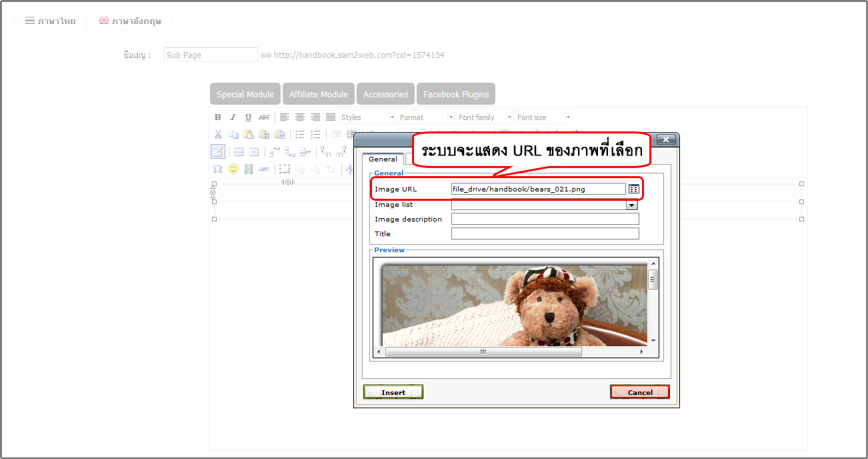Expand the Image list combo box
The width and height of the screenshot is (868, 459).
[x=631, y=205]
